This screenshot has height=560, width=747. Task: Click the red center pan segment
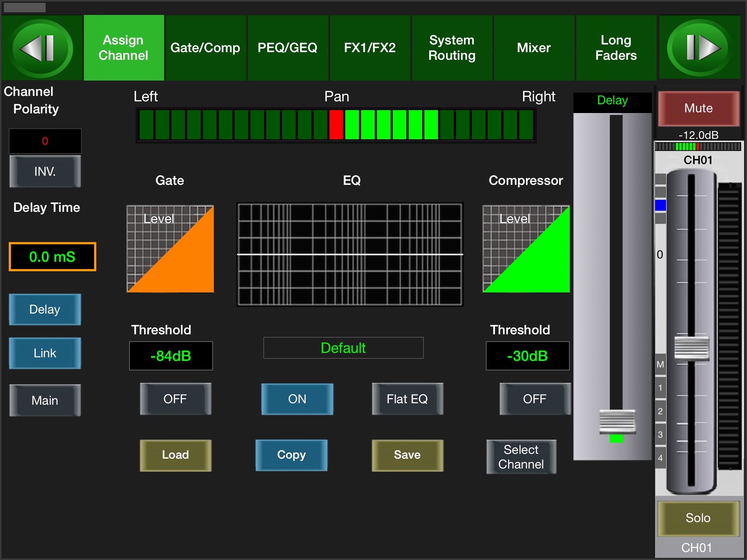pos(336,125)
